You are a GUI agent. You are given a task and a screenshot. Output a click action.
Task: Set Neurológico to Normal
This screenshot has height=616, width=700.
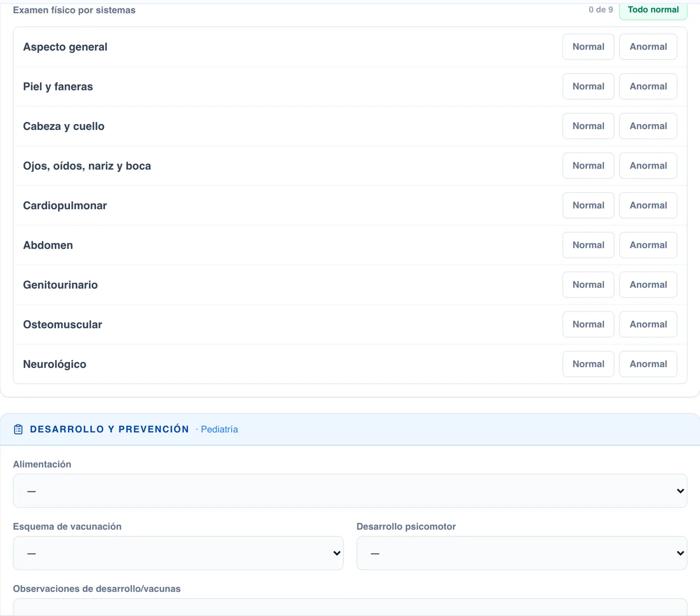coord(588,364)
